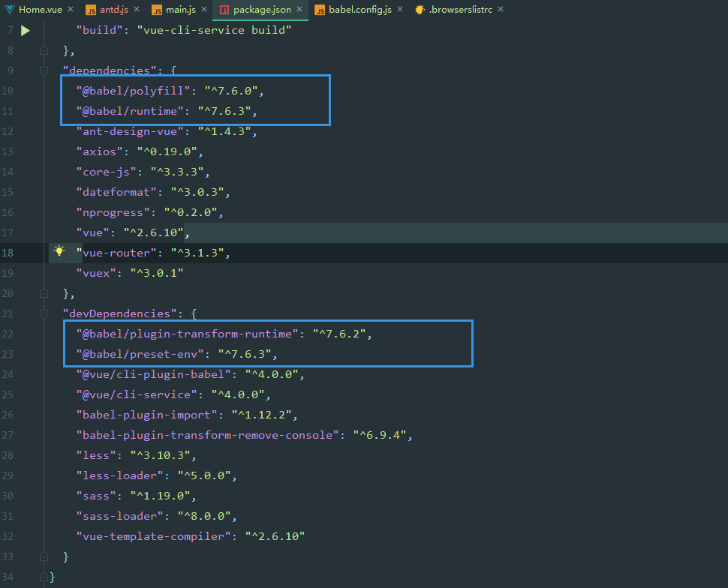Image resolution: width=728 pixels, height=588 pixels.
Task: Click fold end marker on line 33
Action: [x=44, y=557]
